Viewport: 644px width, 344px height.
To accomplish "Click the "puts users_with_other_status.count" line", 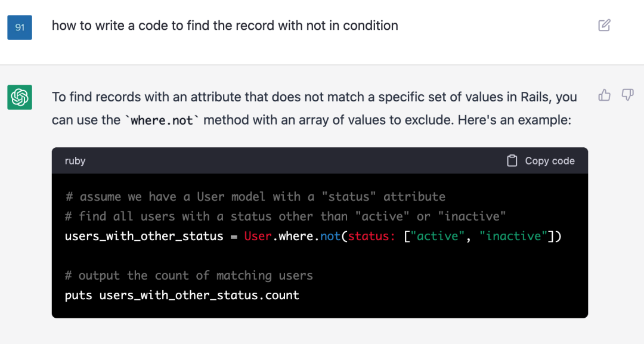I will click(182, 295).
